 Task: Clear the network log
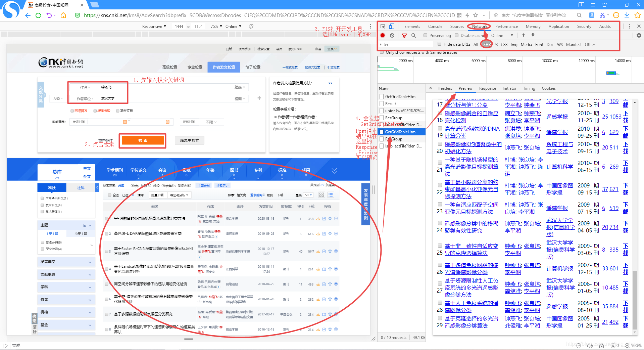click(x=392, y=35)
